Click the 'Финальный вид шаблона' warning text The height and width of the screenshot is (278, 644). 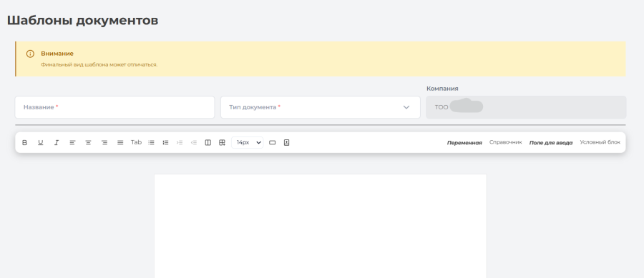[99, 64]
